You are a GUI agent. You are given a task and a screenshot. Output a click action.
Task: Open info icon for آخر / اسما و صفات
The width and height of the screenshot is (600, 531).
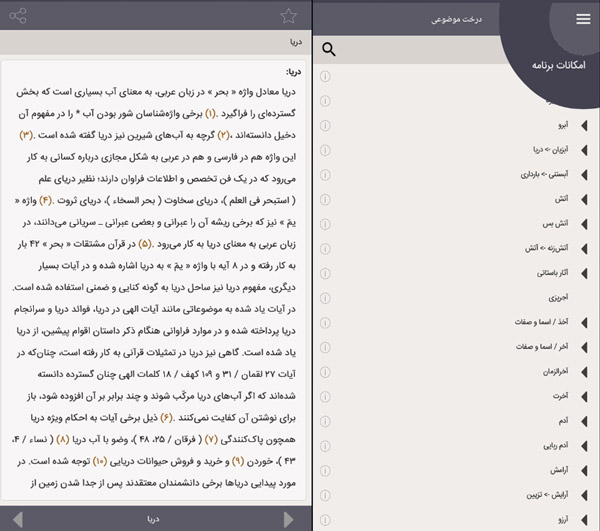click(x=325, y=347)
